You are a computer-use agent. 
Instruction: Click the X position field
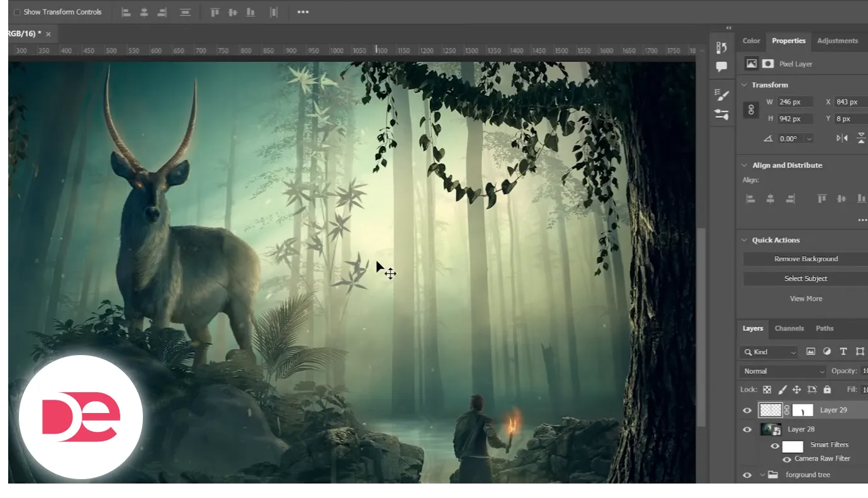pos(851,102)
